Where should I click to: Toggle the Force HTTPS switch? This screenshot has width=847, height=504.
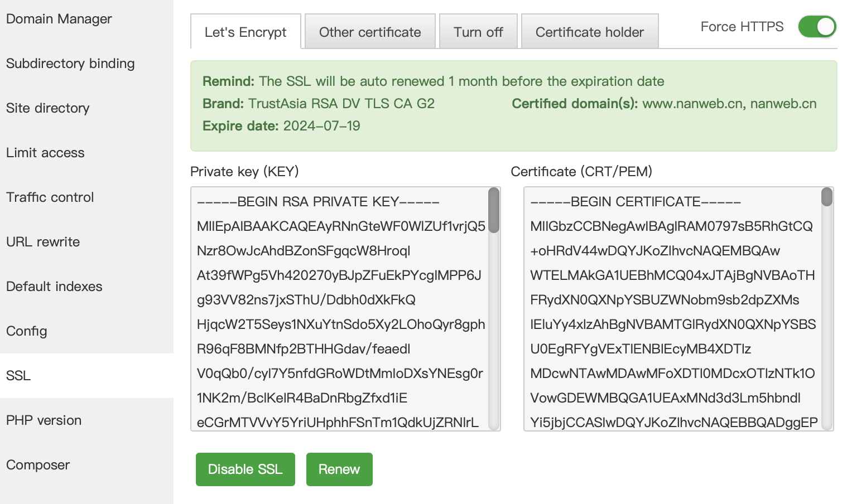point(816,27)
